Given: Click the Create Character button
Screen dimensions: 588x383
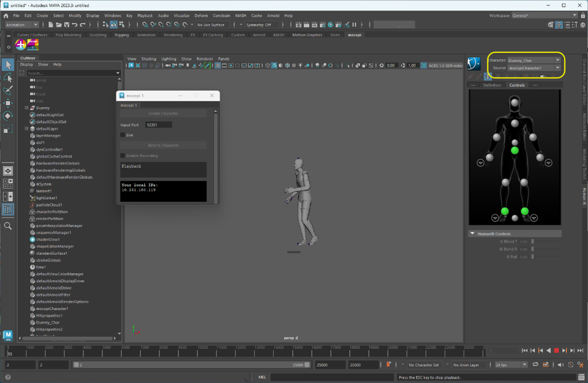Looking at the screenshot, I should 163,113.
